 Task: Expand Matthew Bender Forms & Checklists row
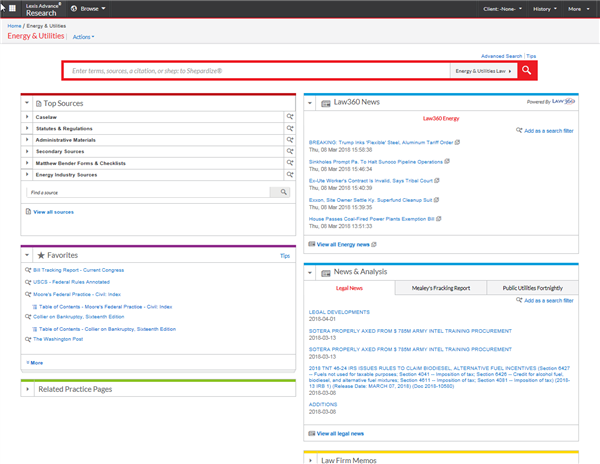click(27, 163)
